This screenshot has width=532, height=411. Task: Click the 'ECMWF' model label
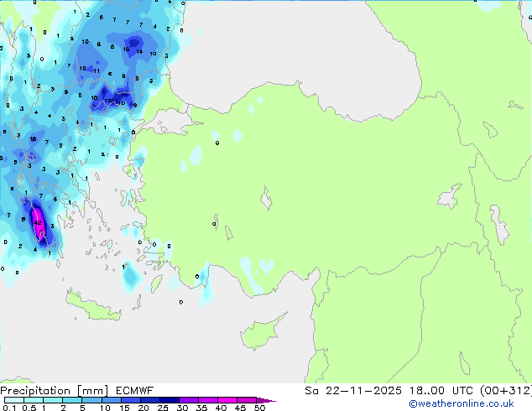point(134,391)
